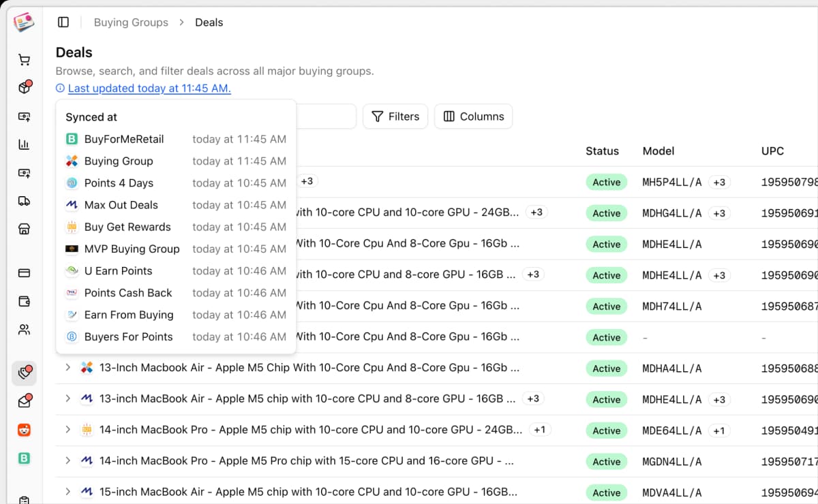The height and width of the screenshot is (504, 818).
Task: Open the shopping cart sidebar icon
Action: pyautogui.click(x=24, y=60)
